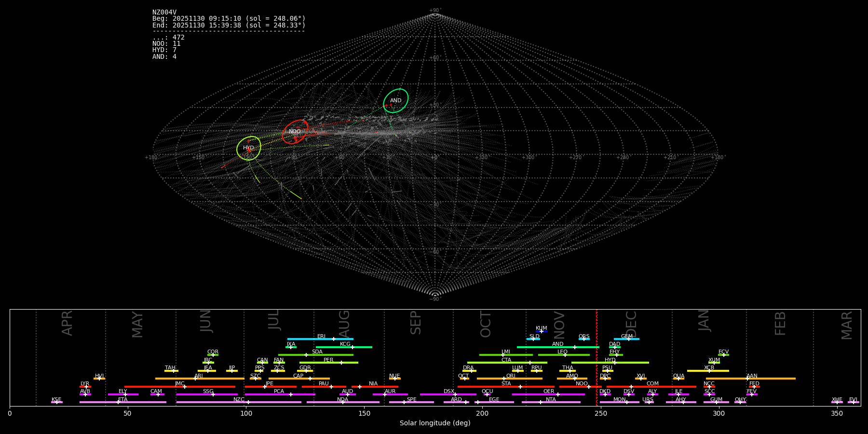Click the CAP shower label in the timeline
The height and width of the screenshot is (434, 868).
pyautogui.click(x=298, y=376)
